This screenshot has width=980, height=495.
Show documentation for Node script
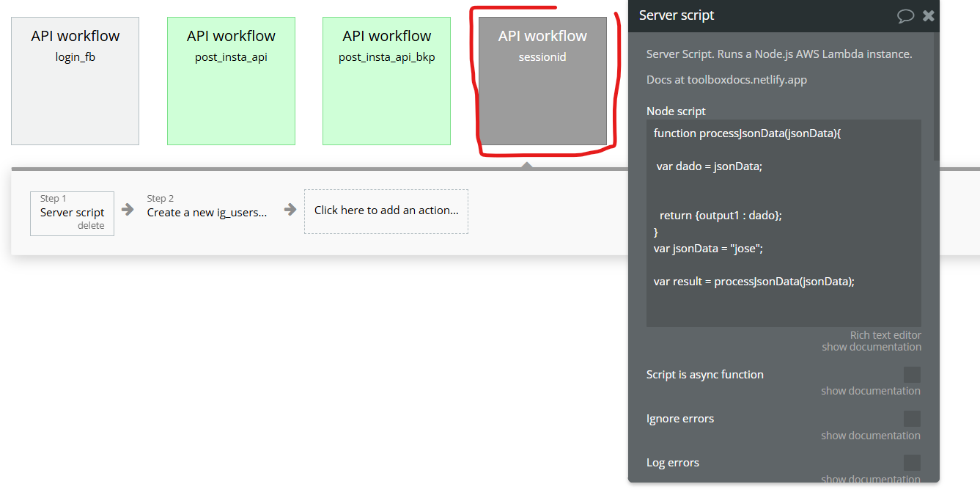872,347
